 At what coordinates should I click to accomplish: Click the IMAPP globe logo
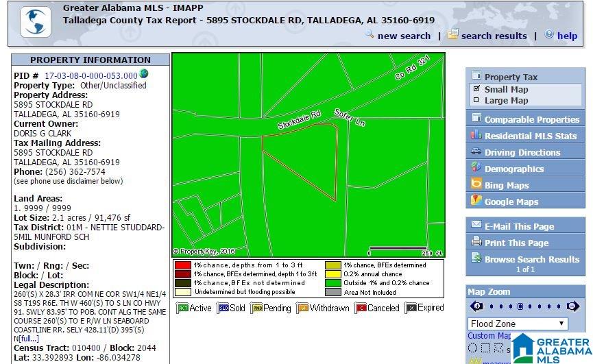tap(36, 22)
